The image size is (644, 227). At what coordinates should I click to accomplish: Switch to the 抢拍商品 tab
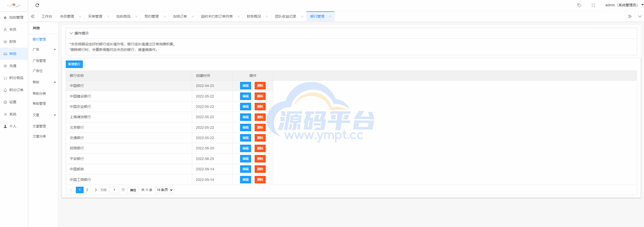pos(123,16)
